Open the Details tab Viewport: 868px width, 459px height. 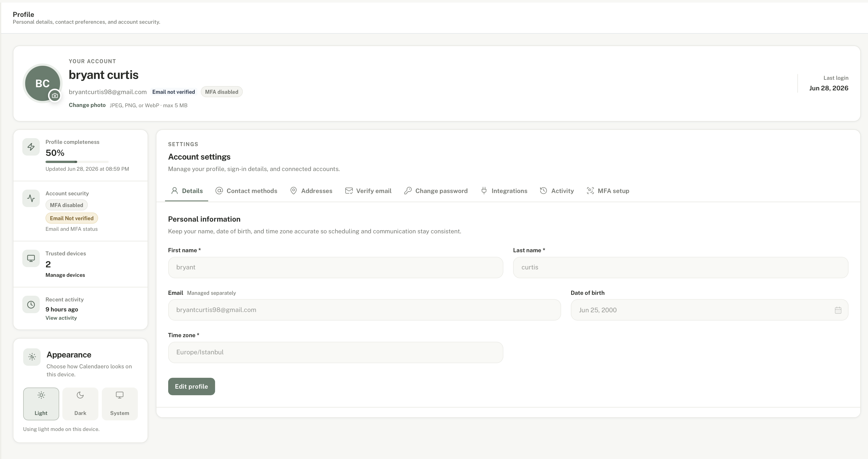tap(187, 191)
